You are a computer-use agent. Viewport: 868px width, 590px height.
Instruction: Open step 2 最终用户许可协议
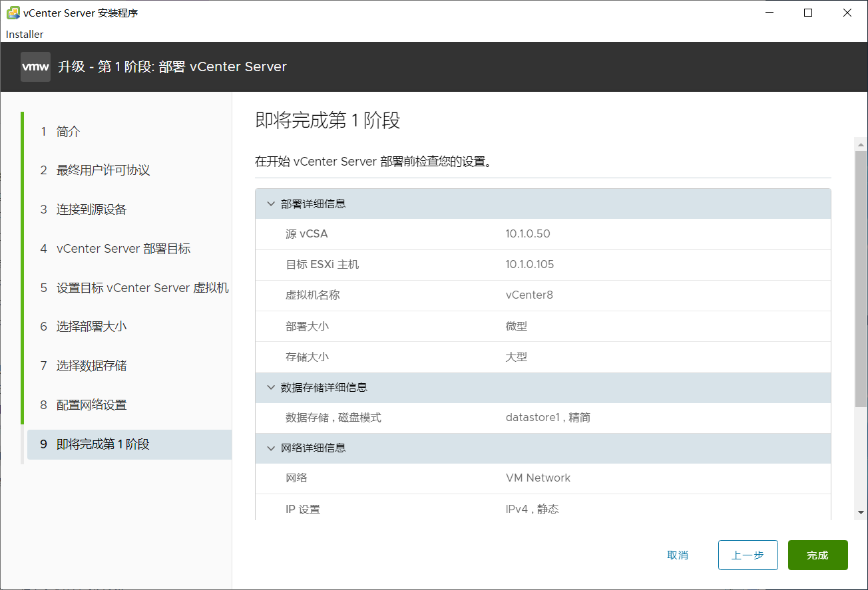pyautogui.click(x=101, y=170)
